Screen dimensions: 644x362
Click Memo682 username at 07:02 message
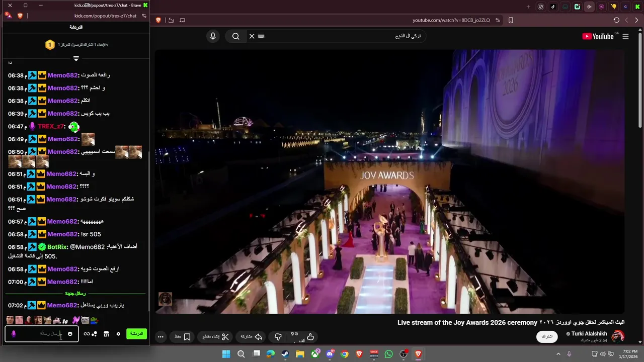click(x=63, y=305)
